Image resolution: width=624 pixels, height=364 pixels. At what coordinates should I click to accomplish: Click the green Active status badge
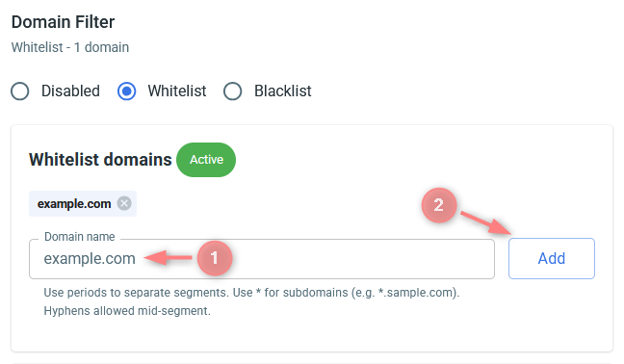[x=206, y=160]
